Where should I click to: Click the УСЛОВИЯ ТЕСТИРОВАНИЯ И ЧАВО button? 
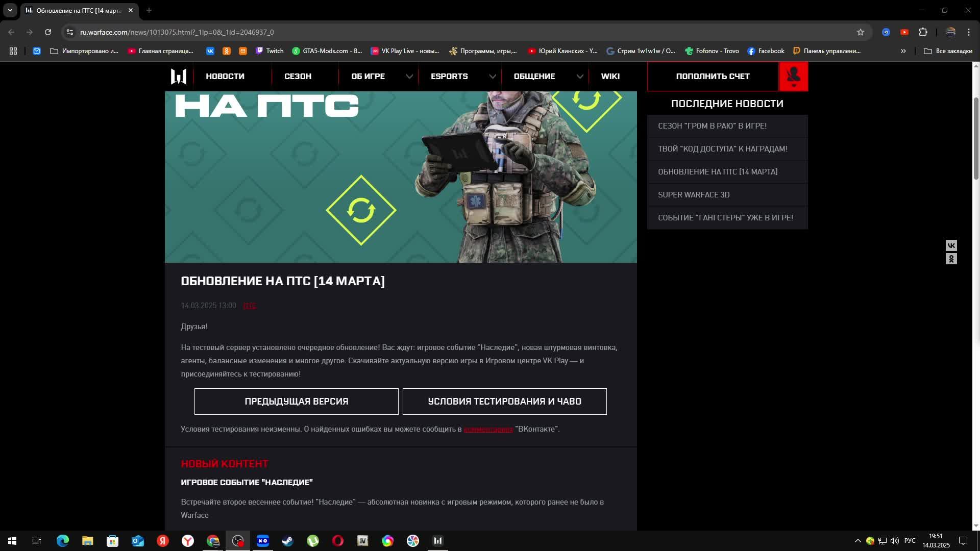click(x=504, y=402)
